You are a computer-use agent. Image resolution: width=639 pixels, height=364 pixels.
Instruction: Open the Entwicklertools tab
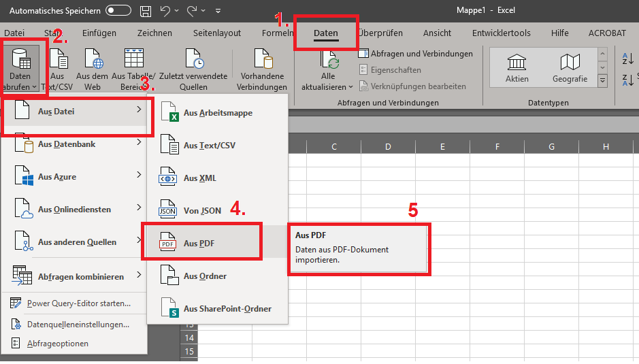(x=502, y=33)
